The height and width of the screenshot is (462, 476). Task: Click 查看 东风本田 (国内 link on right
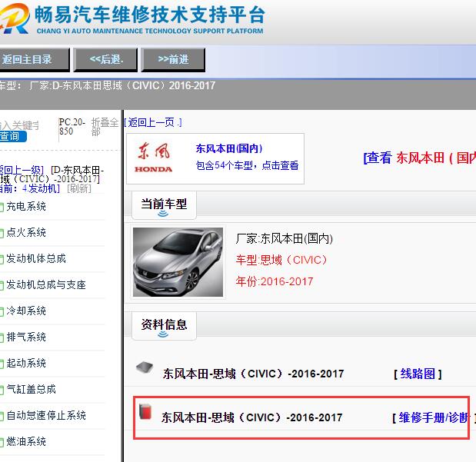pyautogui.click(x=420, y=158)
